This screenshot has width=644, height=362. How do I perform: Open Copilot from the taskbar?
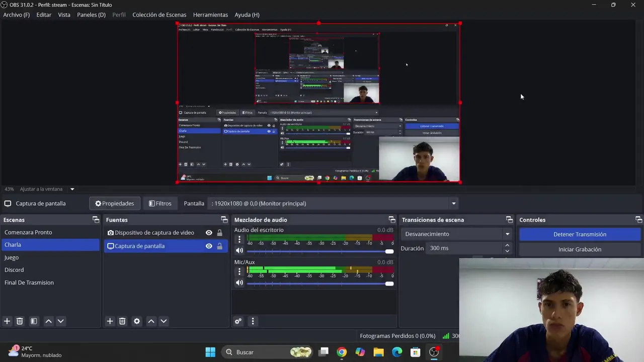click(360, 352)
